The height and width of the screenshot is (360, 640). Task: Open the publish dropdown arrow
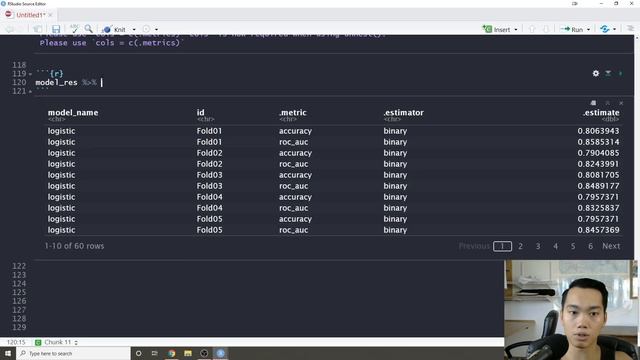click(615, 29)
